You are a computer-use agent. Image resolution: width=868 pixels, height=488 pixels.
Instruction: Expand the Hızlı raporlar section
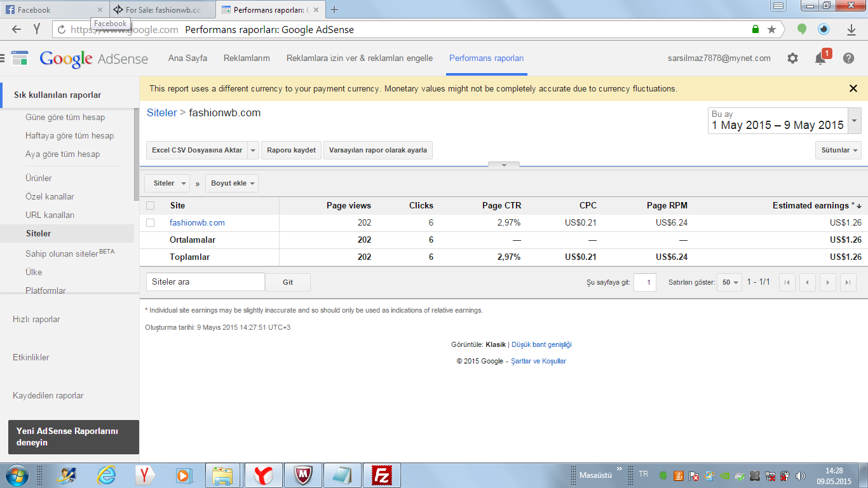(x=36, y=319)
